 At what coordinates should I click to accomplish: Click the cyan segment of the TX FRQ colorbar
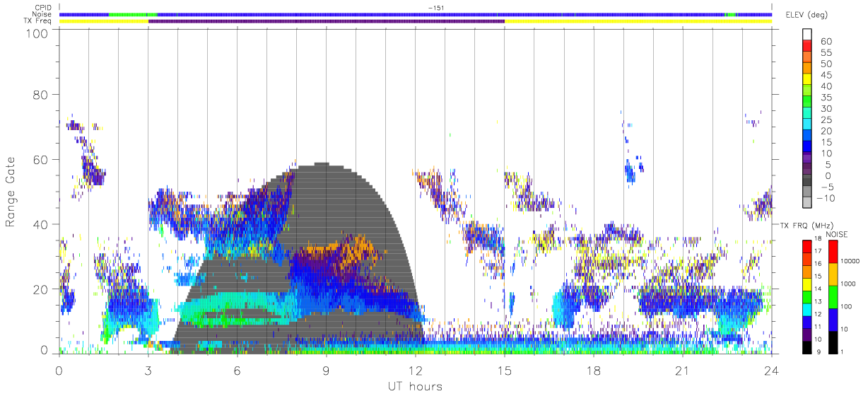click(807, 310)
